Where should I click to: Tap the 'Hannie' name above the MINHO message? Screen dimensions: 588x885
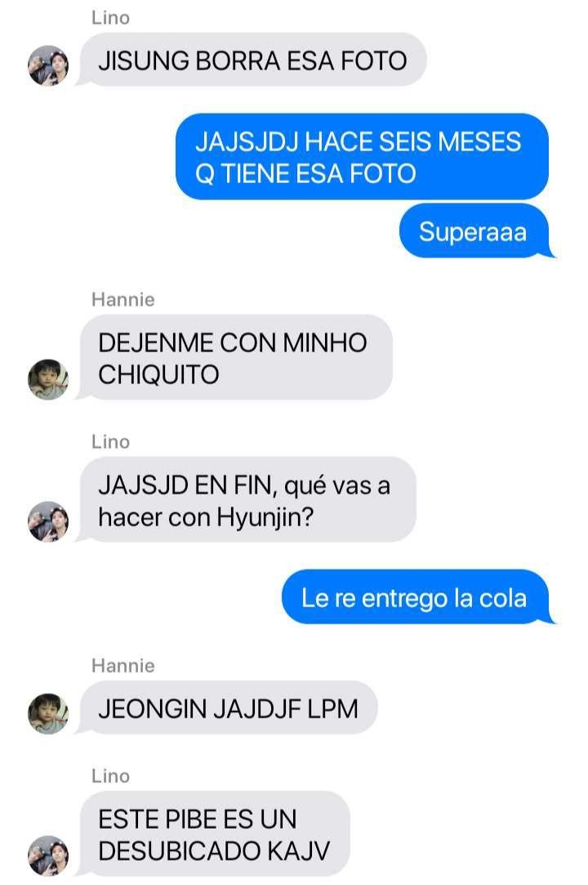click(x=123, y=299)
